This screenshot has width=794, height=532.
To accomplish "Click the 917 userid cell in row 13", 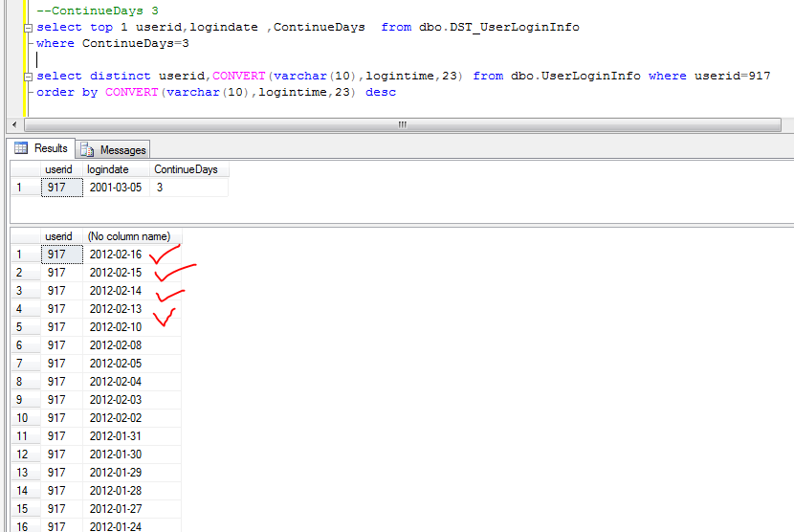I will pyautogui.click(x=62, y=473).
